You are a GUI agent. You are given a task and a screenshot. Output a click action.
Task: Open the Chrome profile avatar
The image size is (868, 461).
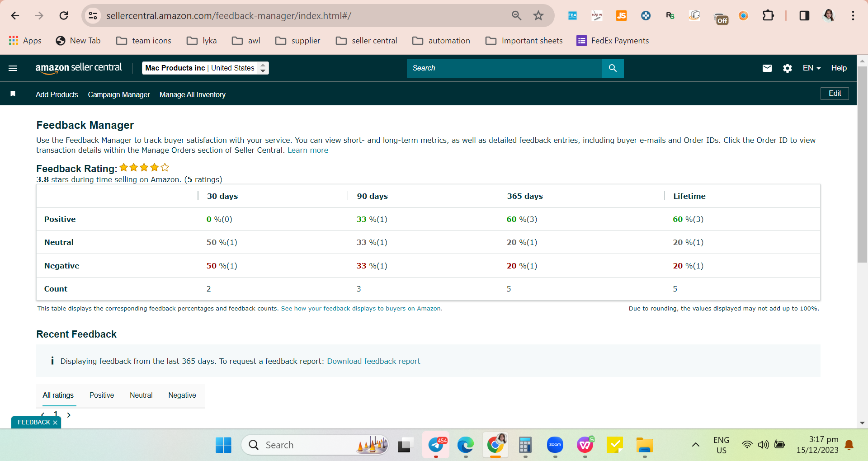coord(829,16)
